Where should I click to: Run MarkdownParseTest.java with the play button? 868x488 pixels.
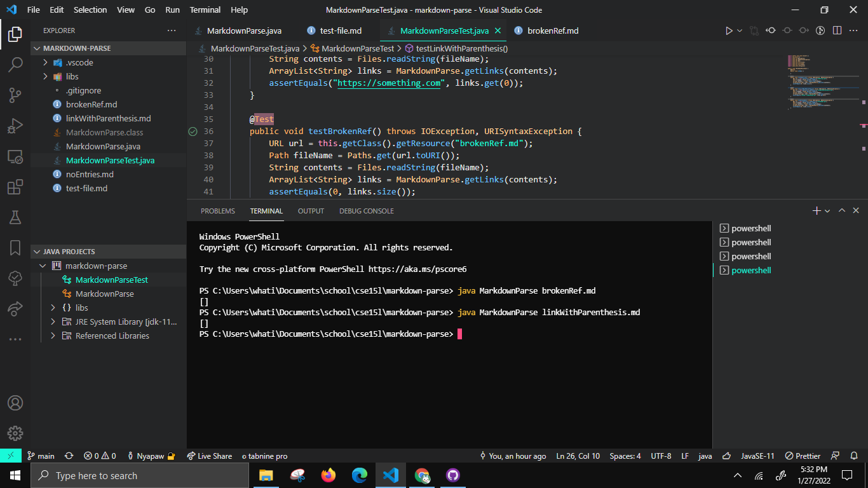pyautogui.click(x=730, y=30)
